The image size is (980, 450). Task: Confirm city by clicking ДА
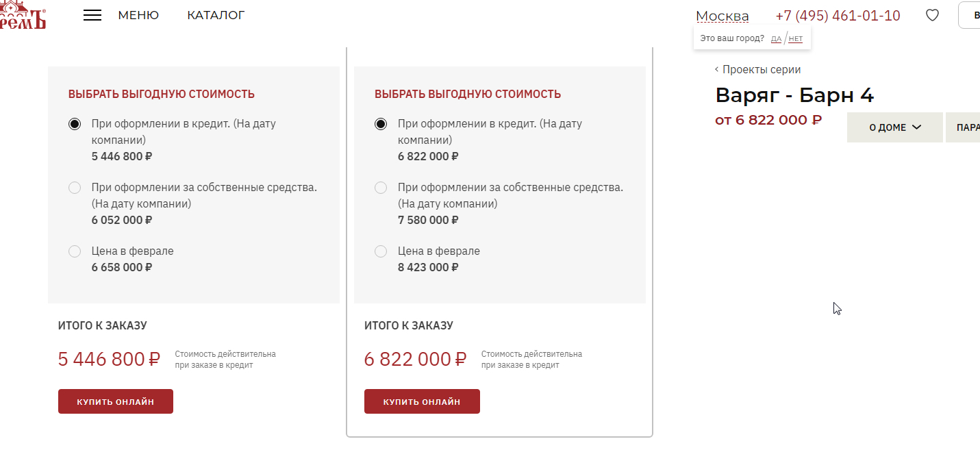pos(776,39)
